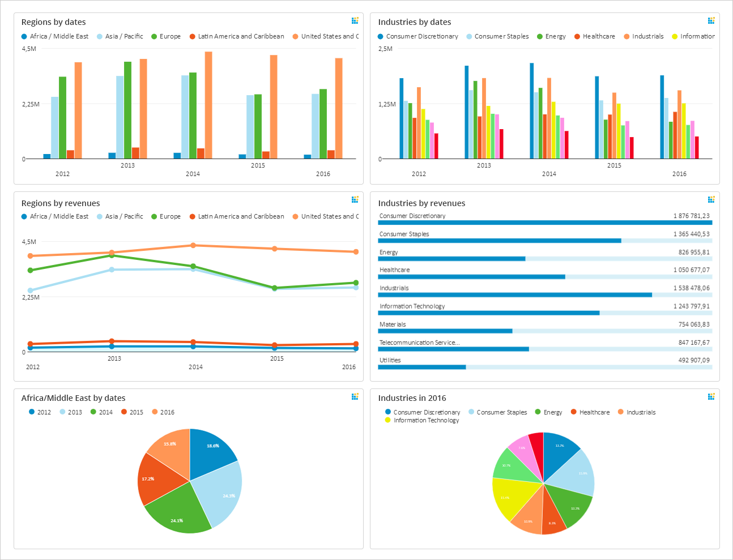Open the grid icon on Industries in 2016
Screen dimensions: 733x560
[x=711, y=397]
